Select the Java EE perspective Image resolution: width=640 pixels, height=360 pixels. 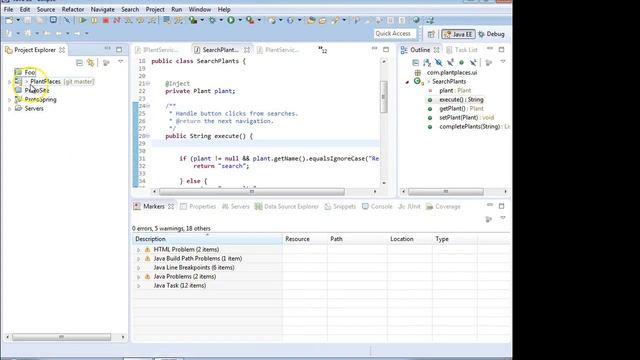pyautogui.click(x=458, y=34)
